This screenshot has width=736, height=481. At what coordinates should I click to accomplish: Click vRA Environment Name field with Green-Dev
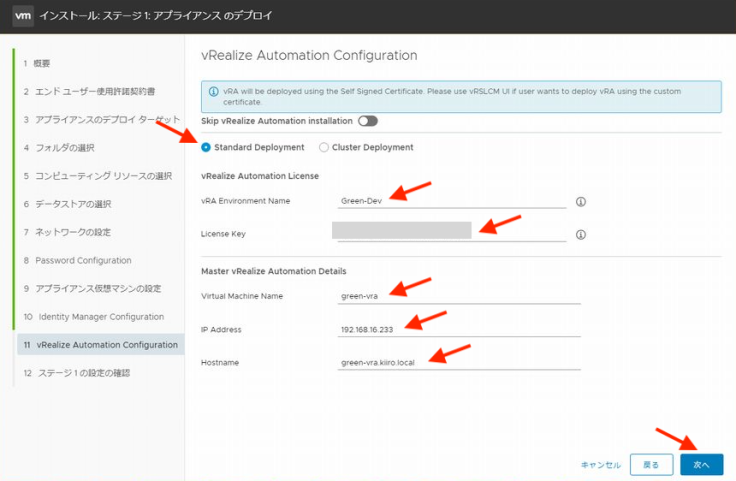tap(452, 201)
